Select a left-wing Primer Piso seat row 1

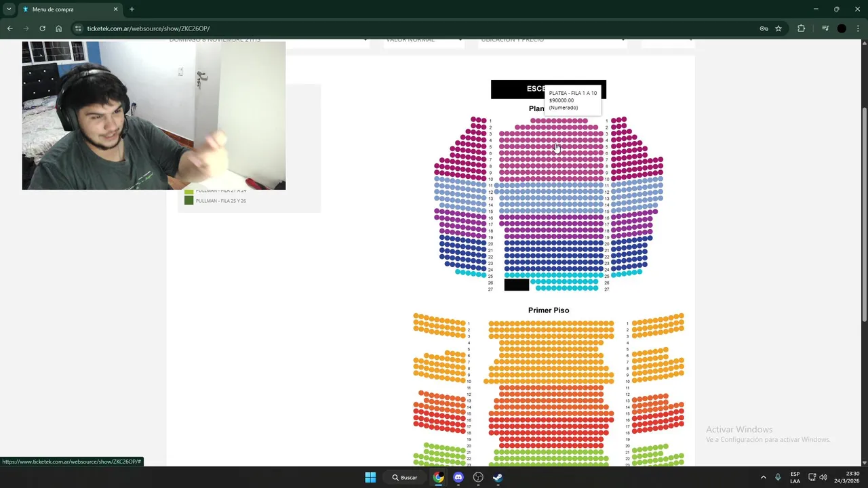click(x=441, y=320)
